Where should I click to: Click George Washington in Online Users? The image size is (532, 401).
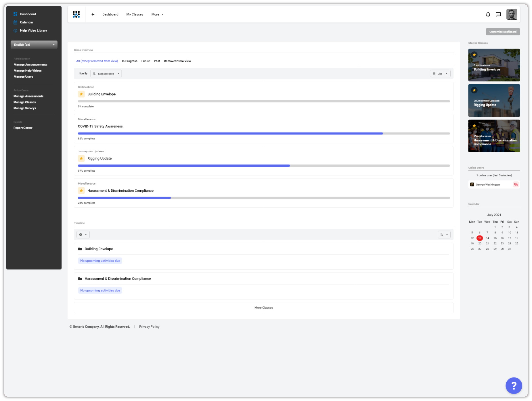click(x=488, y=185)
